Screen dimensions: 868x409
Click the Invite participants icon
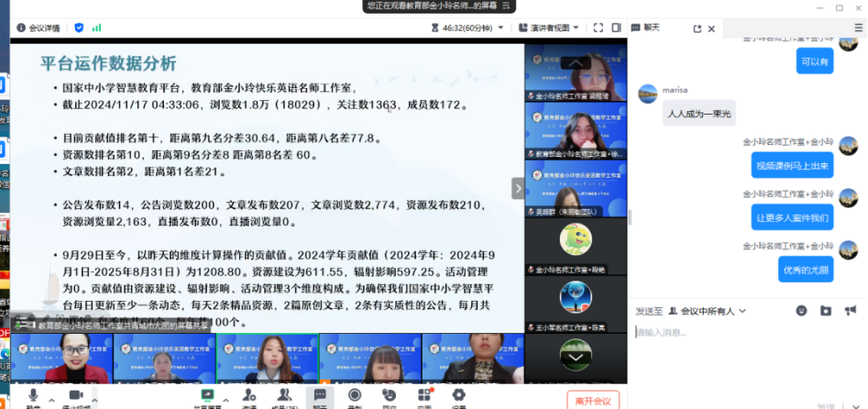tap(249, 395)
